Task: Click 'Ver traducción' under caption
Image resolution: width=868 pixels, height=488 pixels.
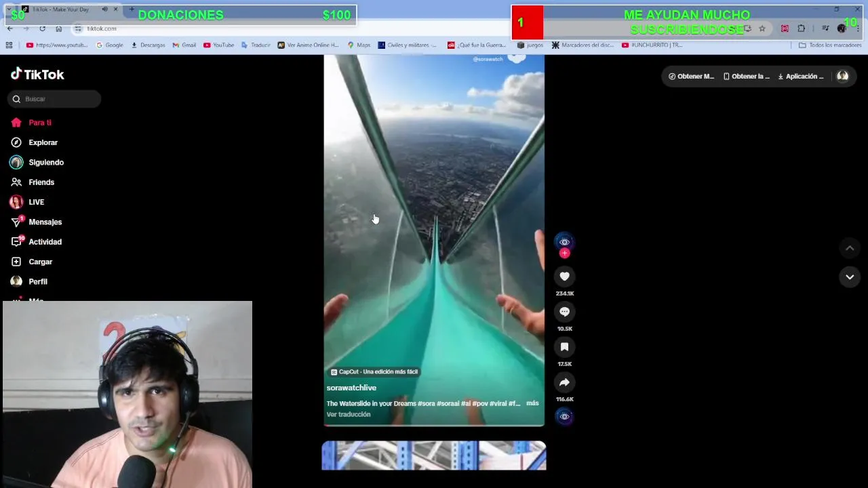Action: pos(349,414)
